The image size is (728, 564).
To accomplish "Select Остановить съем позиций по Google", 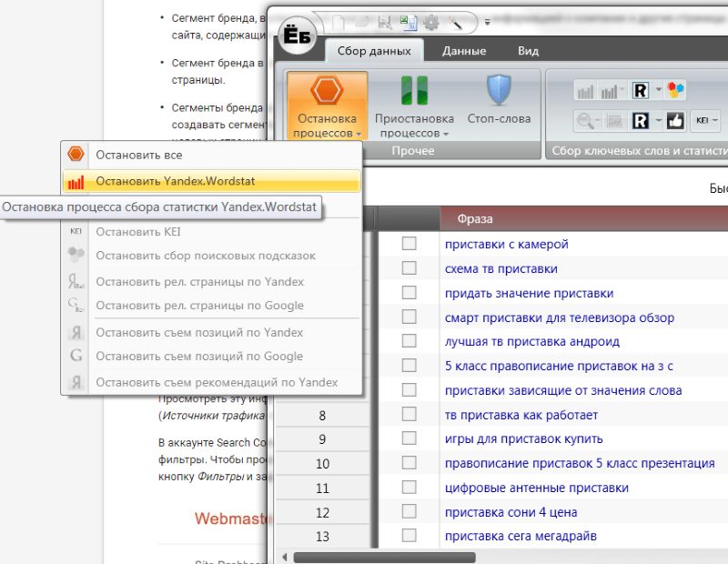I will [211, 356].
